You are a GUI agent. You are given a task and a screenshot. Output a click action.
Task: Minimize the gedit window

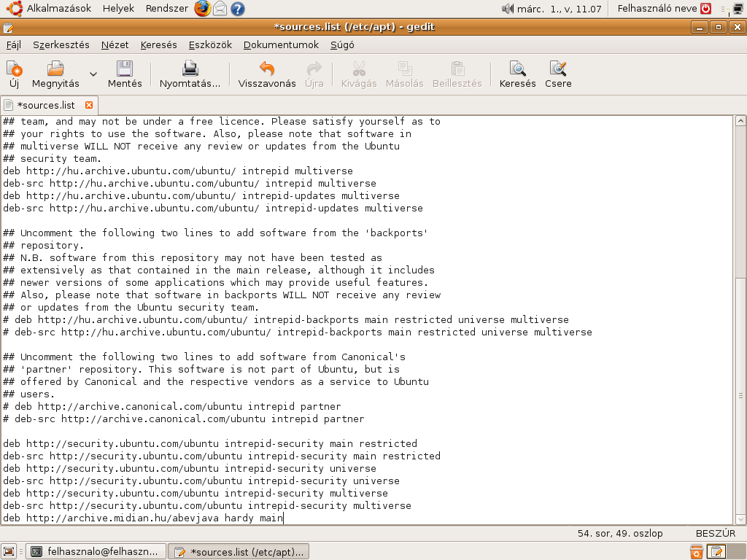click(700, 27)
